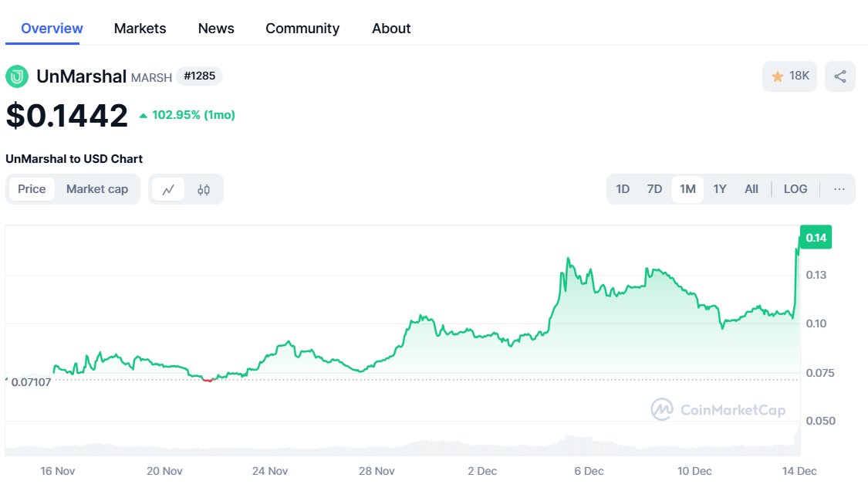Select the 7D time range
The width and height of the screenshot is (868, 498).
[654, 188]
